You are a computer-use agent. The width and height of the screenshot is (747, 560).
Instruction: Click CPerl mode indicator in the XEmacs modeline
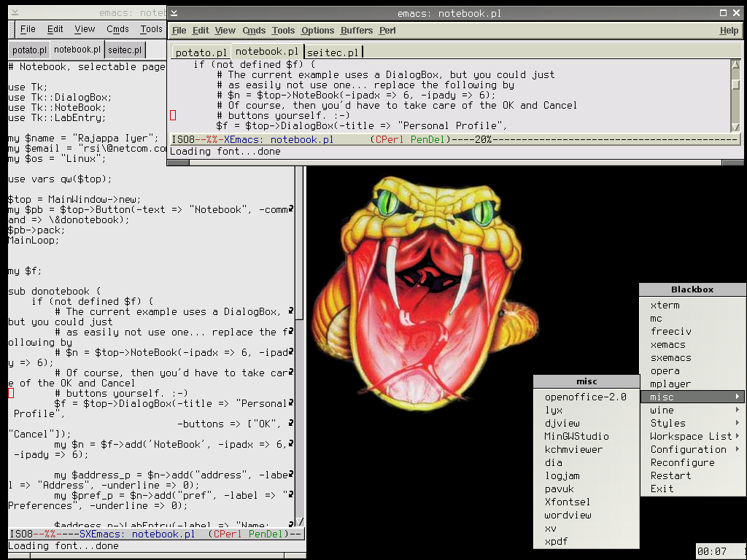(390, 139)
